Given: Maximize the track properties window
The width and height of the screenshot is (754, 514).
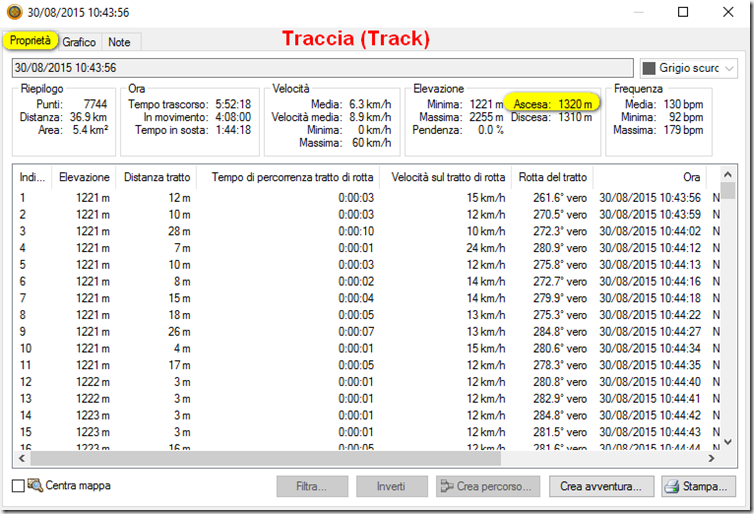Looking at the screenshot, I should coord(683,12).
